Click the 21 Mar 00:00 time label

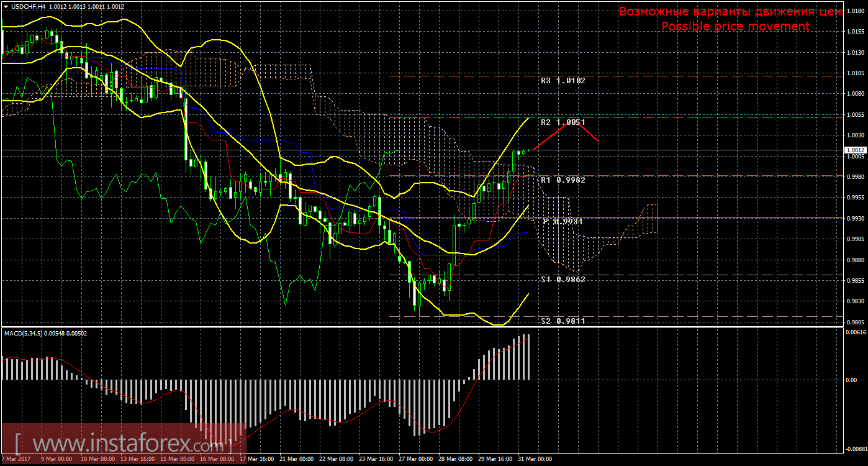297,460
